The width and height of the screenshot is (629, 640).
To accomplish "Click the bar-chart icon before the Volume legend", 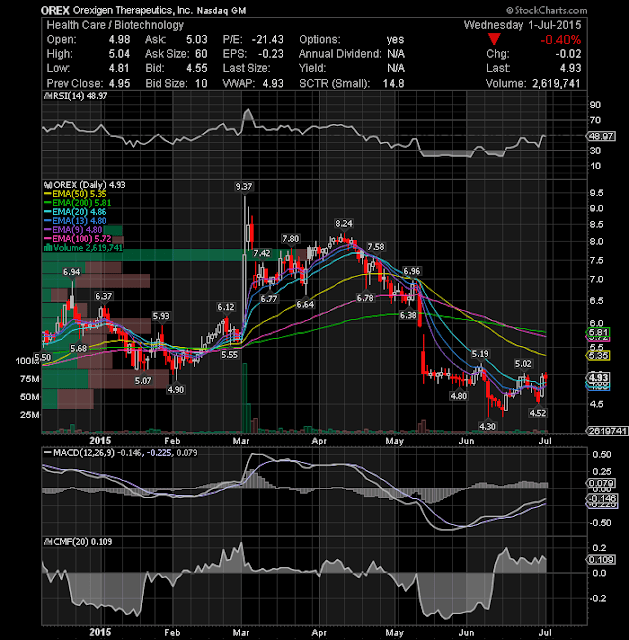I will 48,248.
